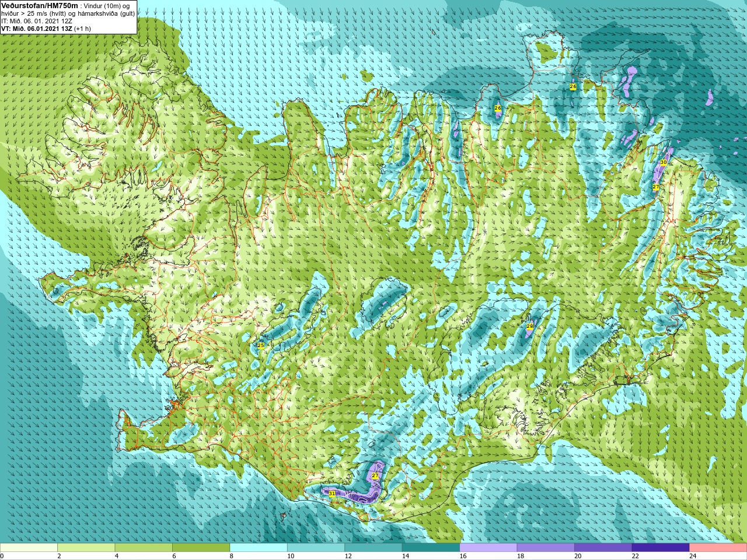Select the purple 18–20 legend swatch

(x=546, y=548)
